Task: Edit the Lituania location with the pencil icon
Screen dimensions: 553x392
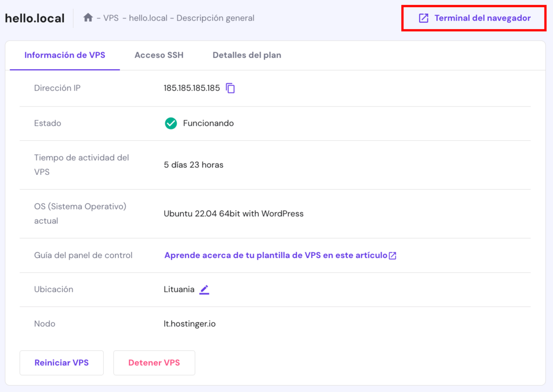Action: pyautogui.click(x=204, y=289)
